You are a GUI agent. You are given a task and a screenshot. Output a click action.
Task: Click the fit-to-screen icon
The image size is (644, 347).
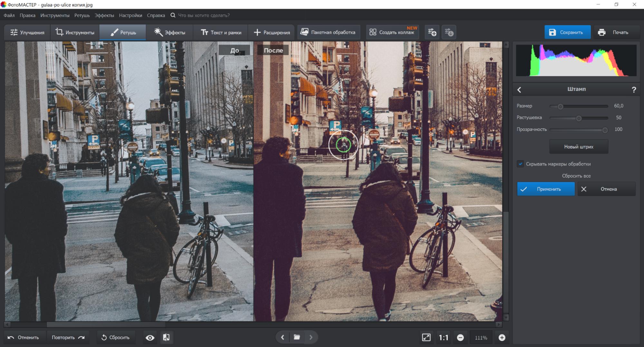(x=426, y=337)
